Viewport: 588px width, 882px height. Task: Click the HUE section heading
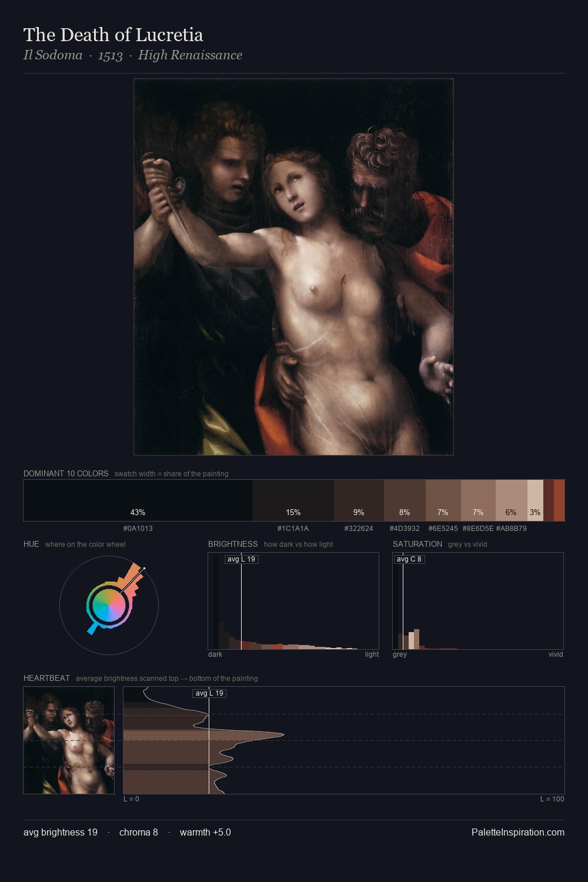31,544
